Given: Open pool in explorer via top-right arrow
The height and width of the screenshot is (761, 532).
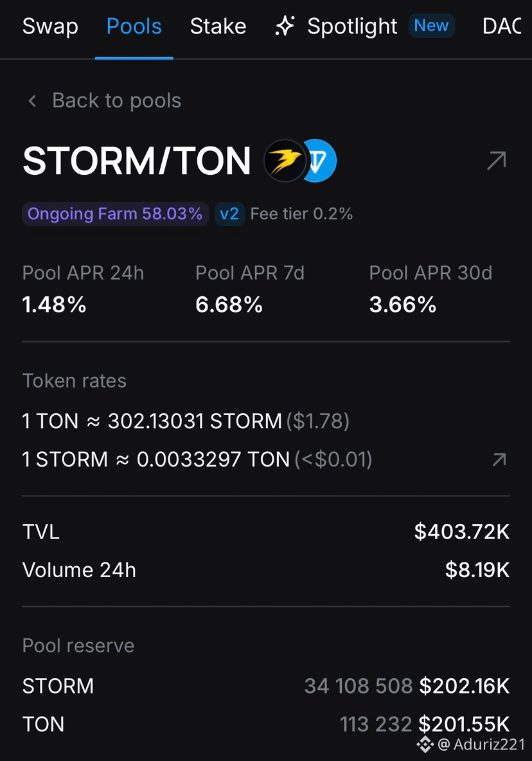Looking at the screenshot, I should click(497, 161).
